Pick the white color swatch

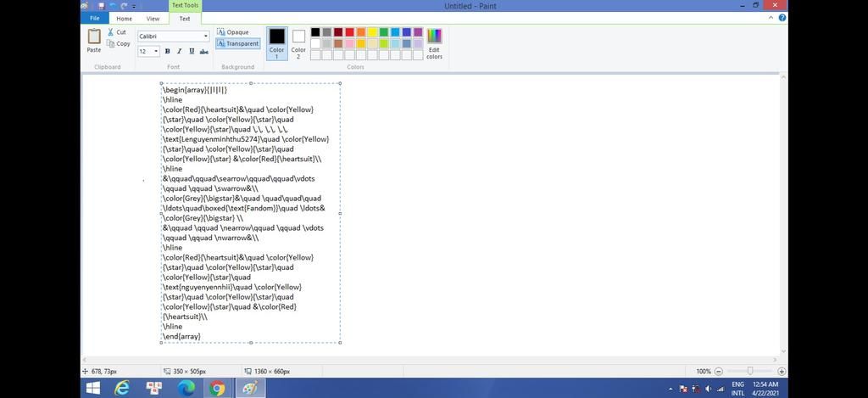click(x=315, y=43)
